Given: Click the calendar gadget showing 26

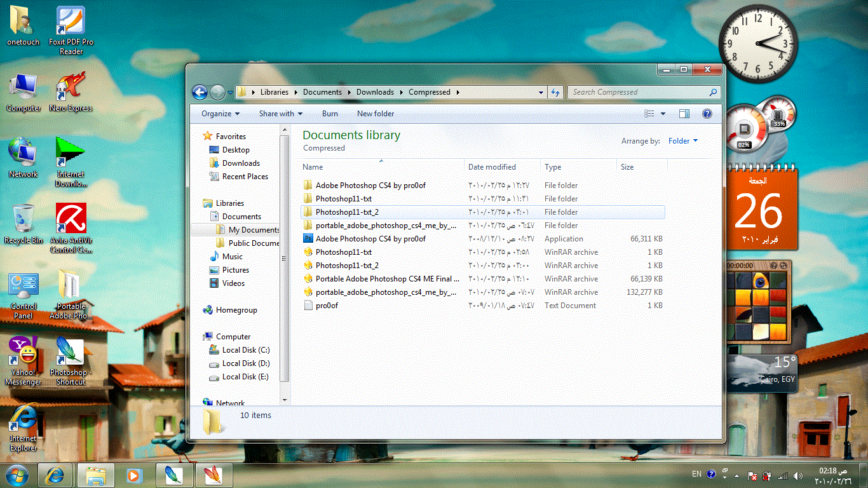Looking at the screenshot, I should click(762, 208).
